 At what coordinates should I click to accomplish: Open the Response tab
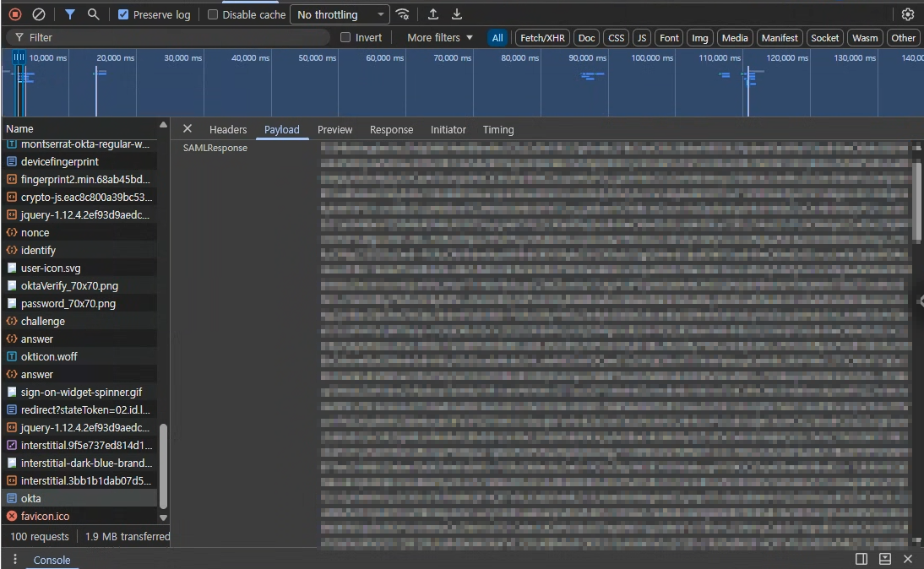(391, 129)
